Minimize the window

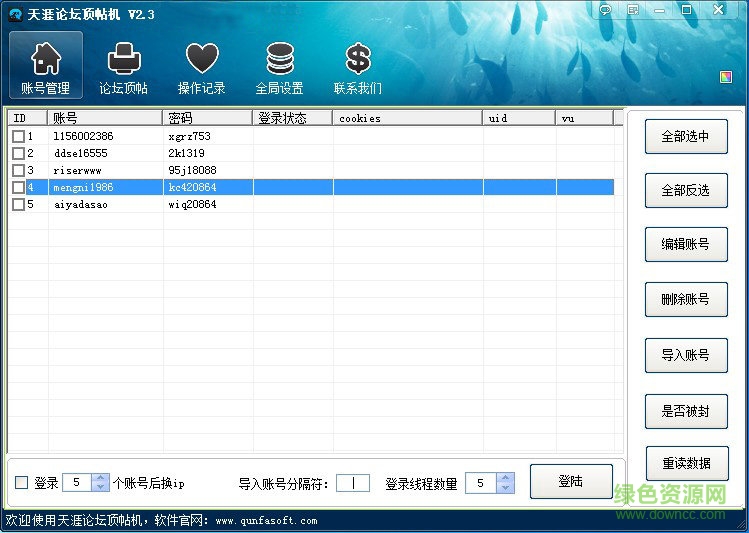pyautogui.click(x=660, y=10)
